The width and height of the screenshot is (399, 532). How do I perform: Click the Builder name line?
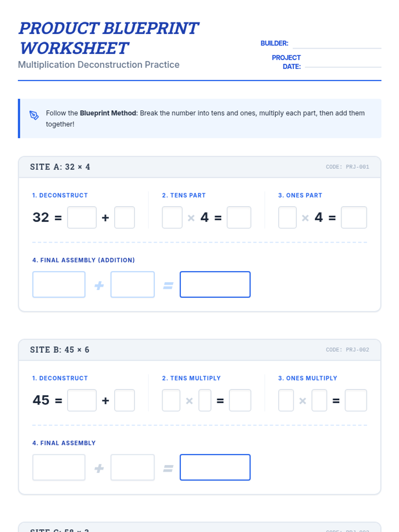tap(336, 44)
